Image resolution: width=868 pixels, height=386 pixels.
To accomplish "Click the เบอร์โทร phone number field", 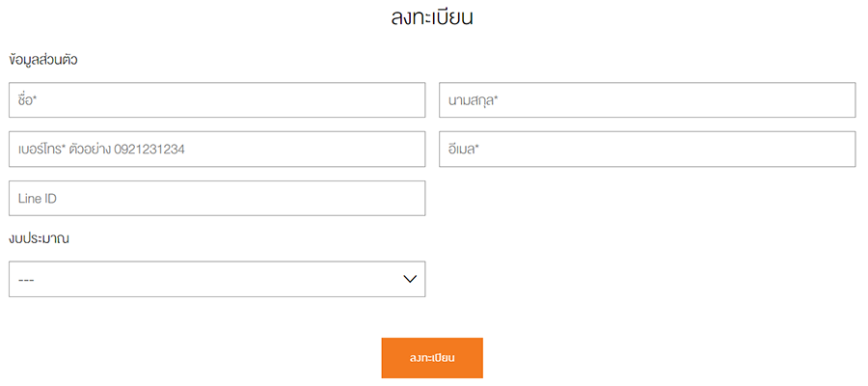I will [x=217, y=150].
